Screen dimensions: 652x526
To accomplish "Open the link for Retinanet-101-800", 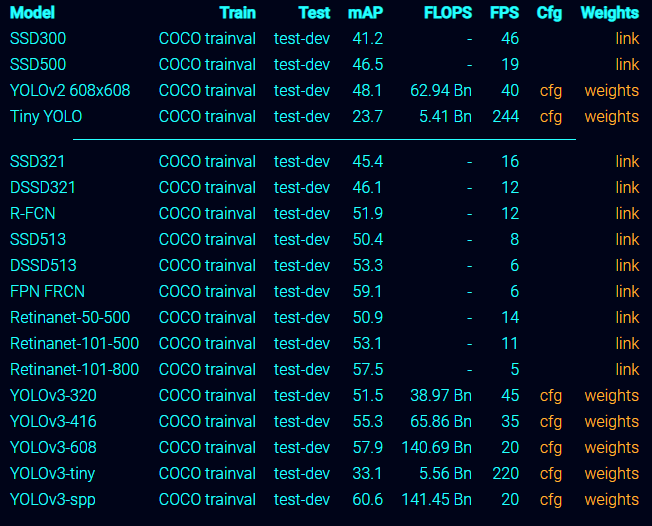I will pyautogui.click(x=627, y=369).
